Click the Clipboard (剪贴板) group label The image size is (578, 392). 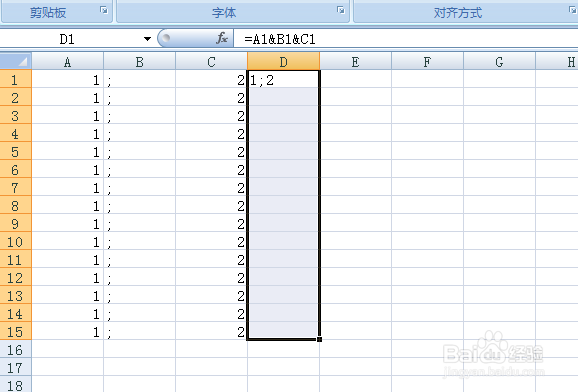tap(48, 13)
